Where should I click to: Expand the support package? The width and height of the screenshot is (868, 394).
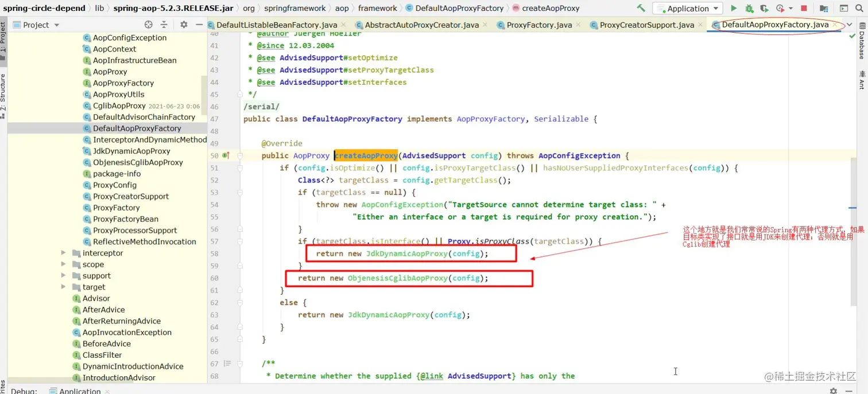(x=64, y=275)
